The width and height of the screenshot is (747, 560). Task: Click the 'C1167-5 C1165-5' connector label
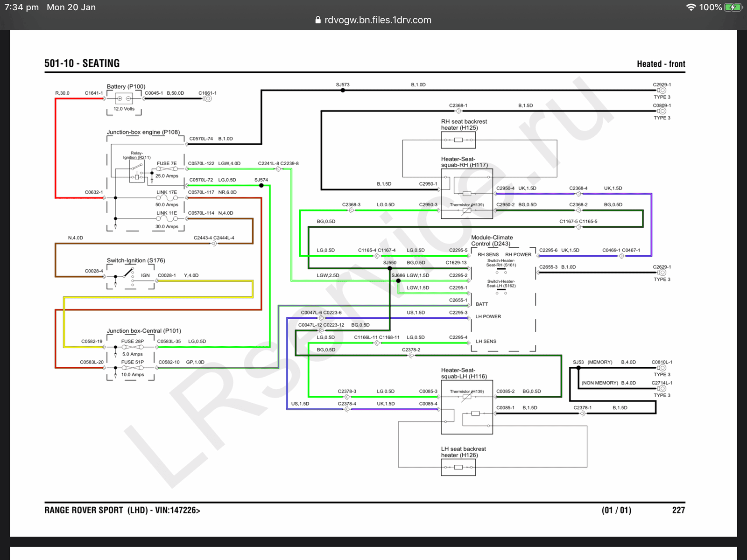click(x=578, y=222)
